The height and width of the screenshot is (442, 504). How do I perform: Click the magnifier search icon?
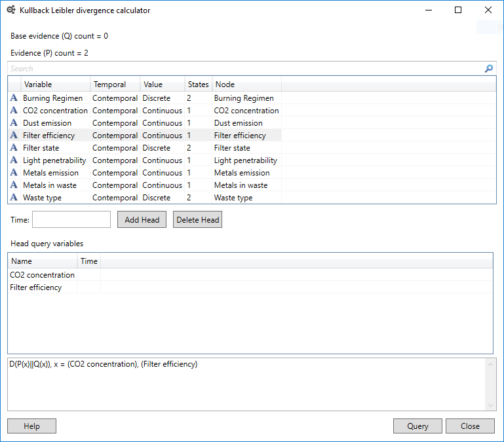coord(488,69)
